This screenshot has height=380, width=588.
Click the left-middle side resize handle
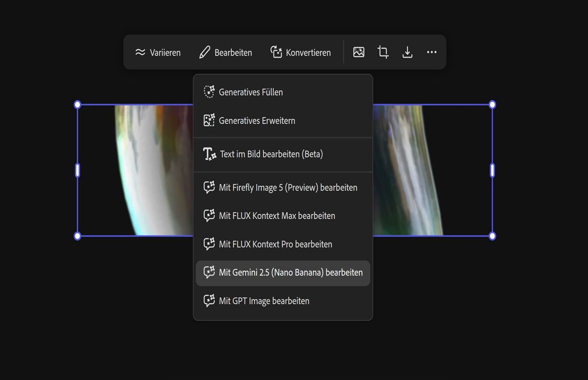77,170
